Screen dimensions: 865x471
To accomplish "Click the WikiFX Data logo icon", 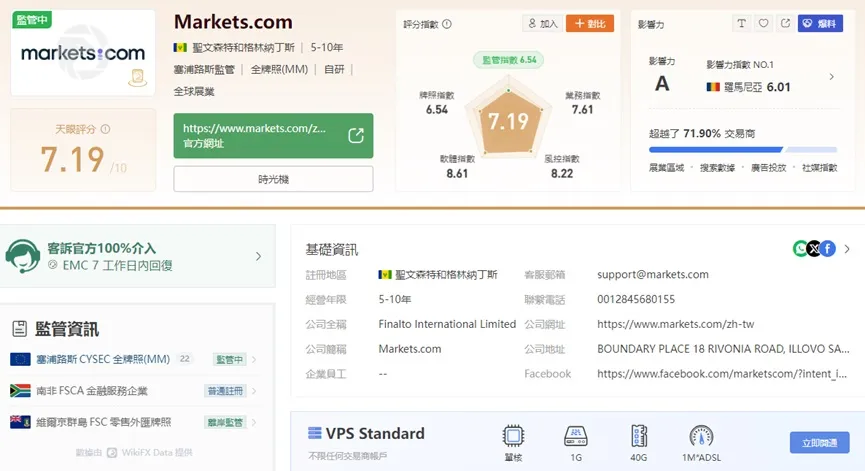I will click(112, 453).
